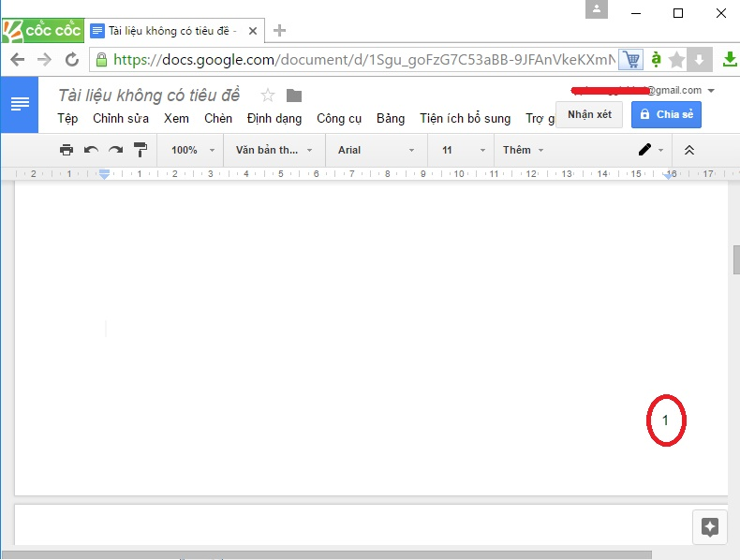Image resolution: width=740 pixels, height=560 pixels.
Task: Click the Nhận xét button
Action: 589,114
